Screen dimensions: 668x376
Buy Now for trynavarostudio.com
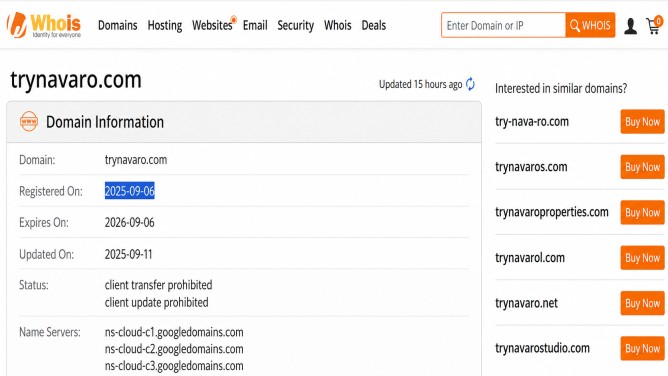642,348
